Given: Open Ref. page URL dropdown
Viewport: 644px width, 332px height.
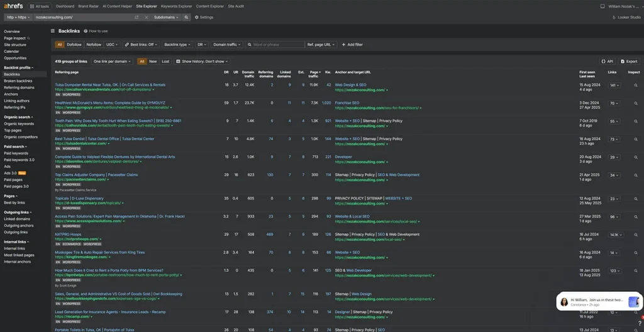Looking at the screenshot, I should (x=321, y=45).
